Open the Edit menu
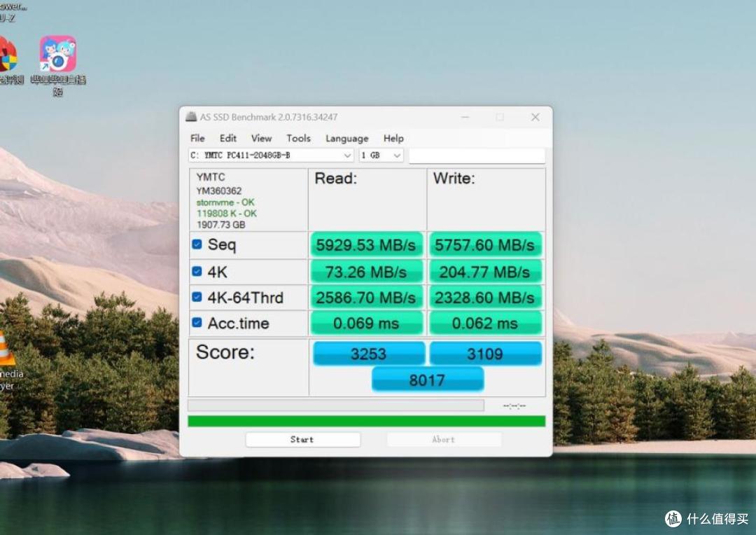The image size is (756, 535). point(228,139)
